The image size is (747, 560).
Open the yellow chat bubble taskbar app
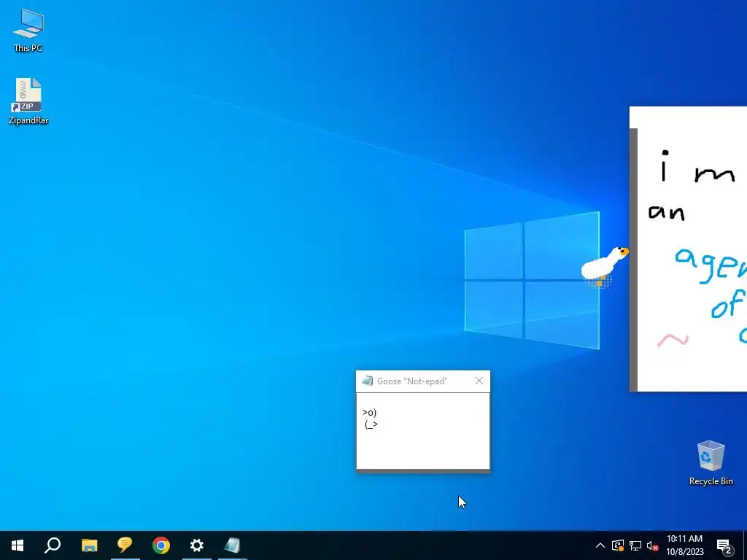(125, 545)
